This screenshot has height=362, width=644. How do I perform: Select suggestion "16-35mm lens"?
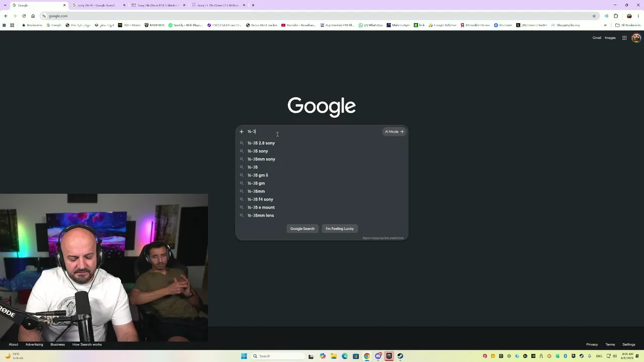pos(322,216)
